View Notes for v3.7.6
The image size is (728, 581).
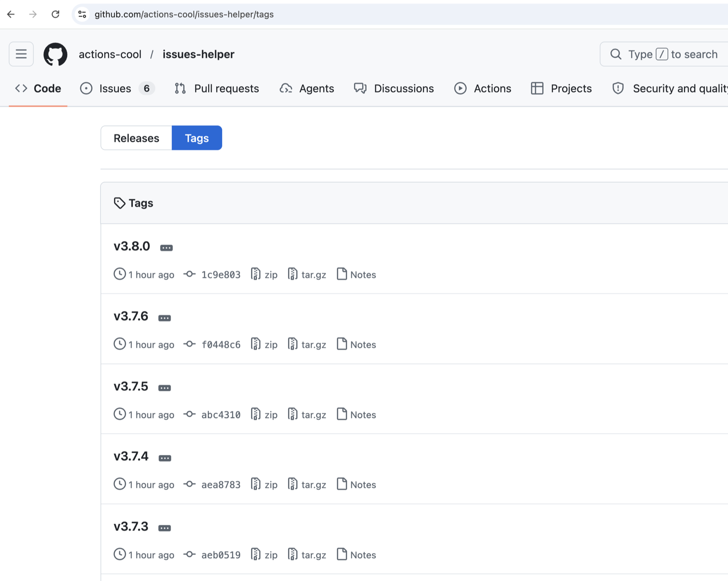(x=356, y=345)
